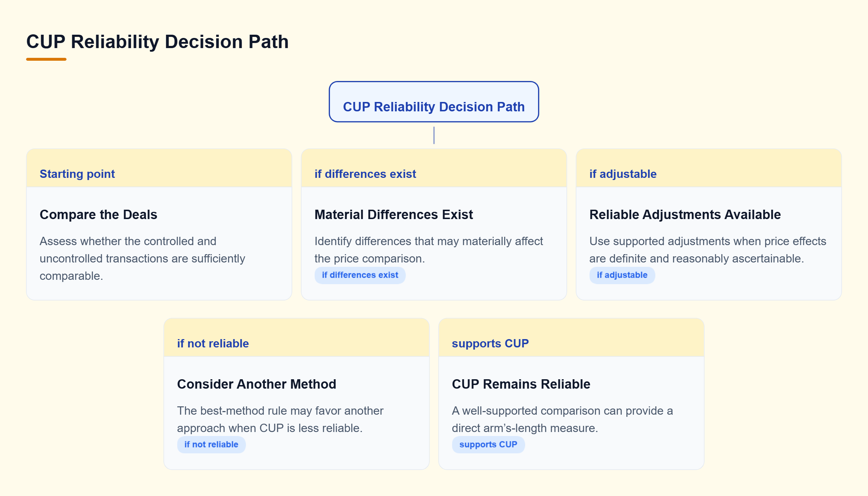The height and width of the screenshot is (496, 868).
Task: Click the 'Material Differences Exist' heading
Action: point(393,214)
